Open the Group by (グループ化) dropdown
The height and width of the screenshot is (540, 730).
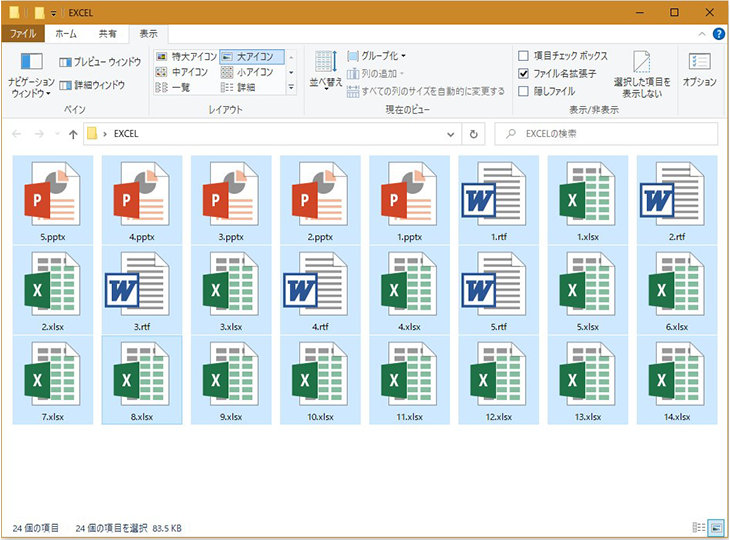click(377, 56)
